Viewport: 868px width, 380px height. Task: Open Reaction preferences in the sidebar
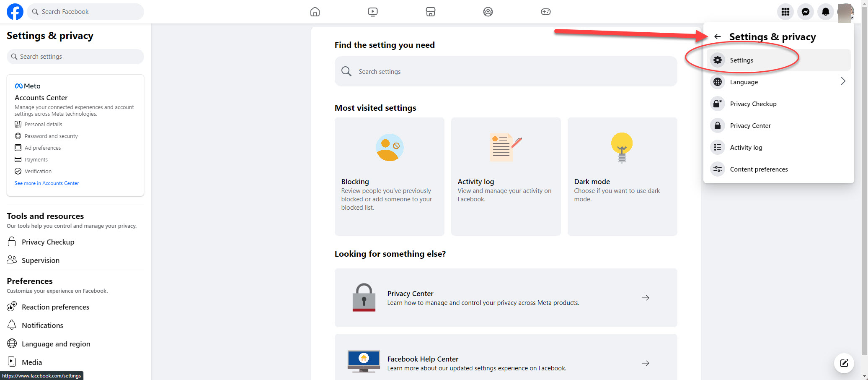point(55,307)
